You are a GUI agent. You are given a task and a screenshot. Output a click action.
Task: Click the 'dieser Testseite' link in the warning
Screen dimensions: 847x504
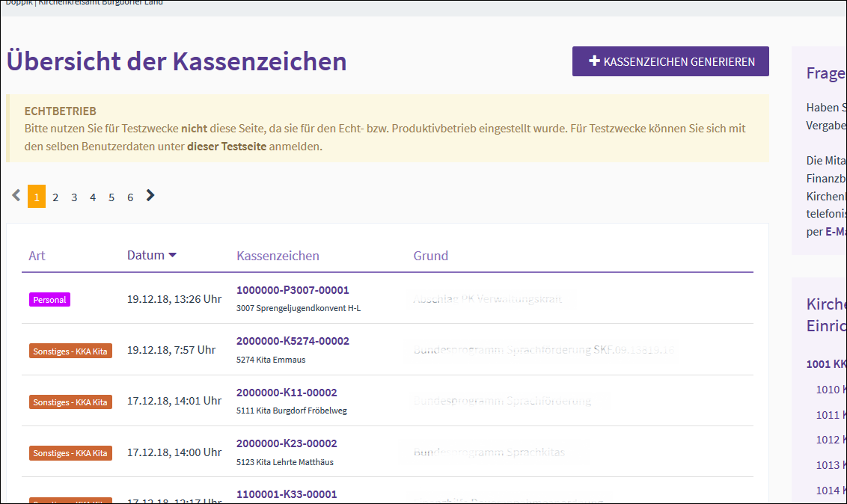pyautogui.click(x=226, y=144)
